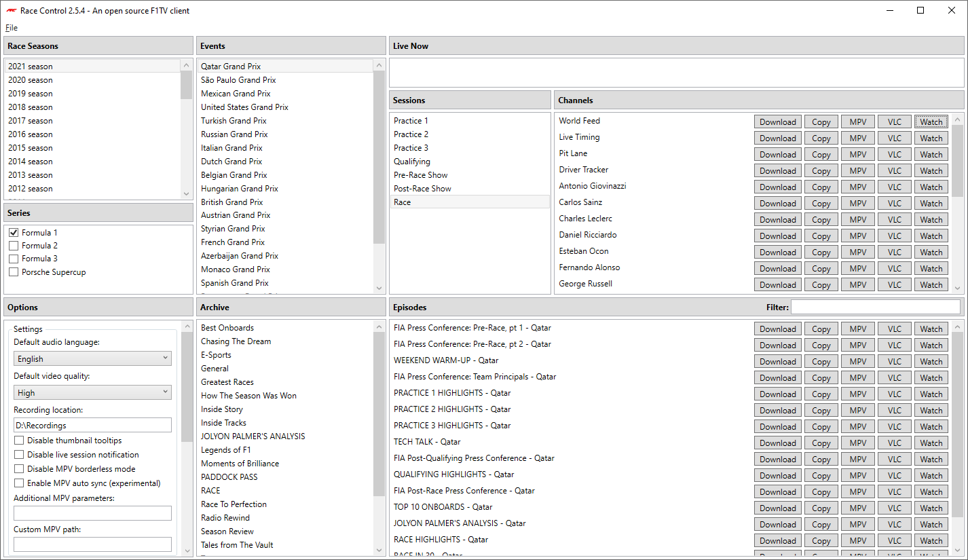Tick Disable live session notification
The width and height of the screenshot is (968, 560).
pyautogui.click(x=19, y=455)
